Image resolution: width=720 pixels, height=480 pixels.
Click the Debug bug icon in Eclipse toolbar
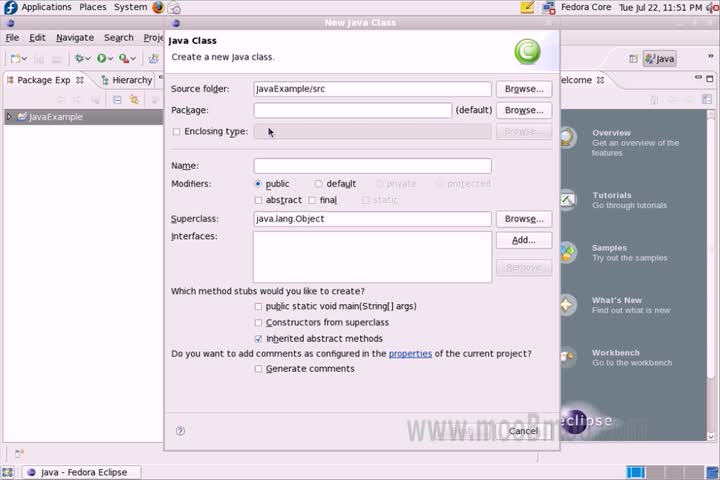click(79, 58)
